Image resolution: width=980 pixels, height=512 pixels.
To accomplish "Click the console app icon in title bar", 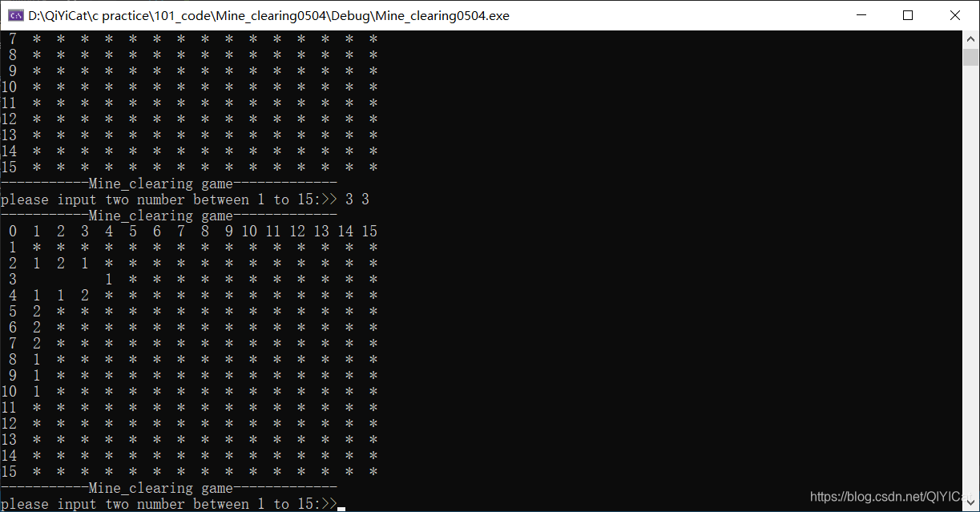I will pyautogui.click(x=15, y=15).
